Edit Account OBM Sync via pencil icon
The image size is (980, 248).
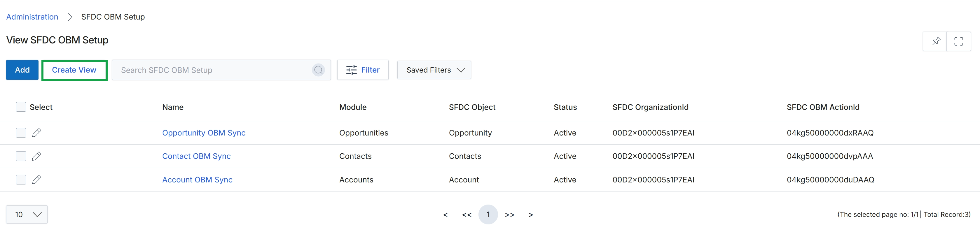click(x=36, y=180)
